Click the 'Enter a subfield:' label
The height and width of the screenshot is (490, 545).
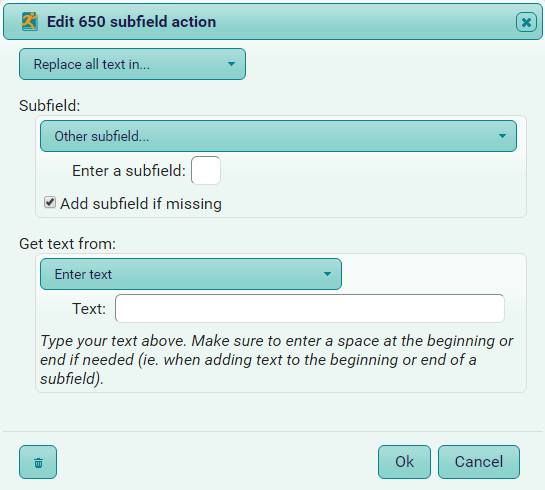point(129,171)
